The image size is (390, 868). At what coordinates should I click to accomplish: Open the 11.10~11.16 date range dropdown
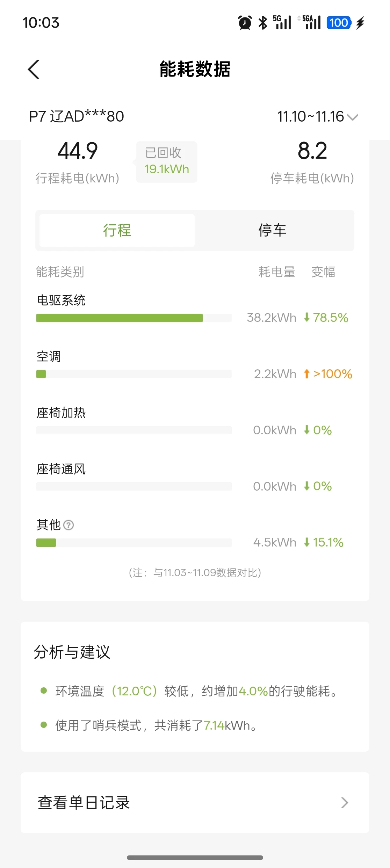(x=310, y=117)
